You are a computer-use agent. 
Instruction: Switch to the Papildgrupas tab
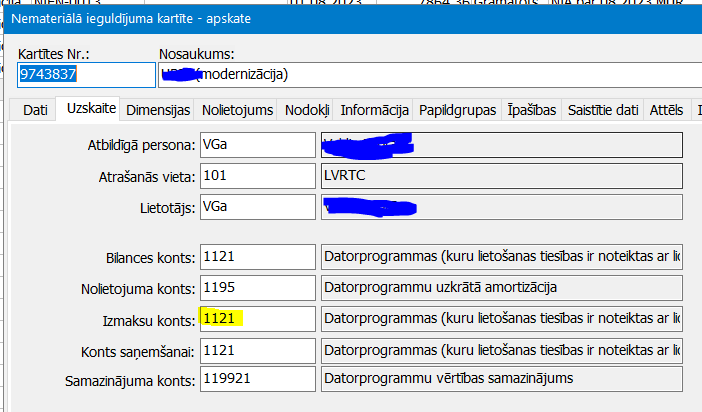coord(457,110)
